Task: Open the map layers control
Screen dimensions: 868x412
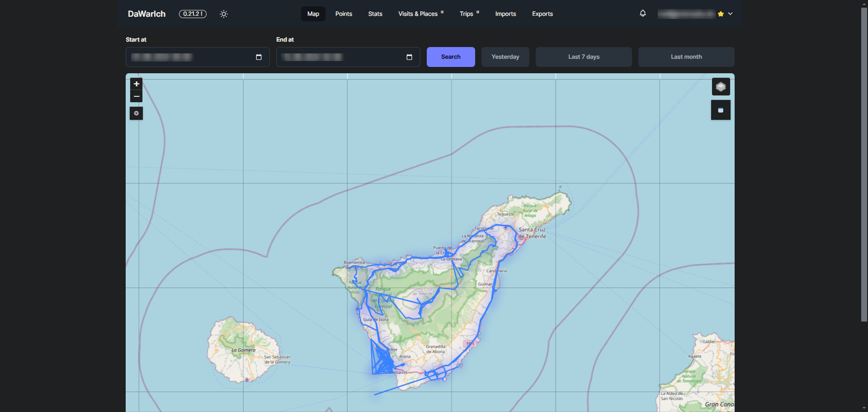Action: point(721,87)
